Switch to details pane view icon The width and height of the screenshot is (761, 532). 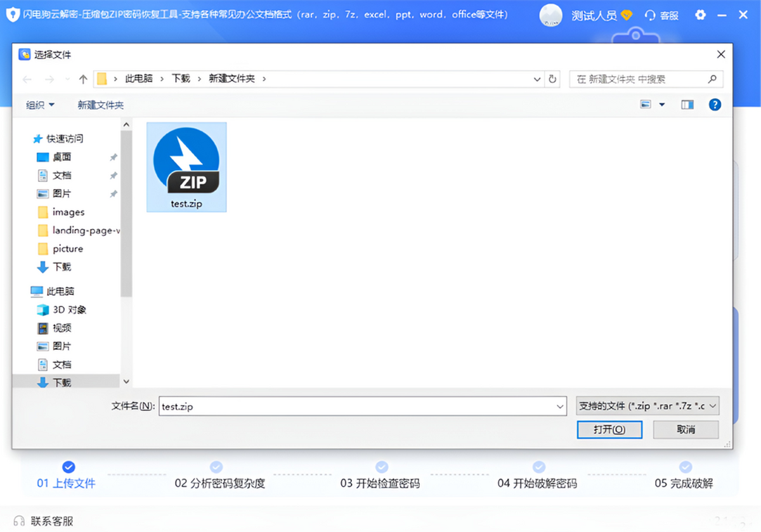[x=687, y=104]
